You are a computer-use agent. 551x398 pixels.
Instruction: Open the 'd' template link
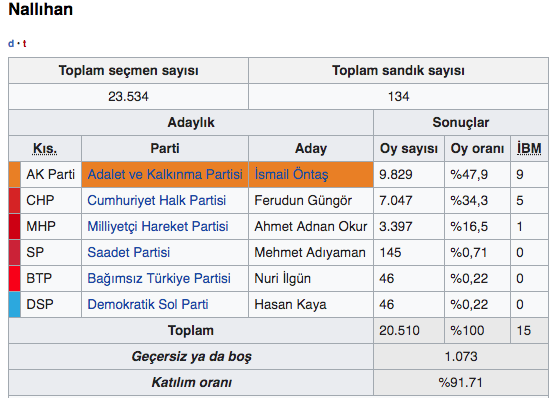point(11,44)
